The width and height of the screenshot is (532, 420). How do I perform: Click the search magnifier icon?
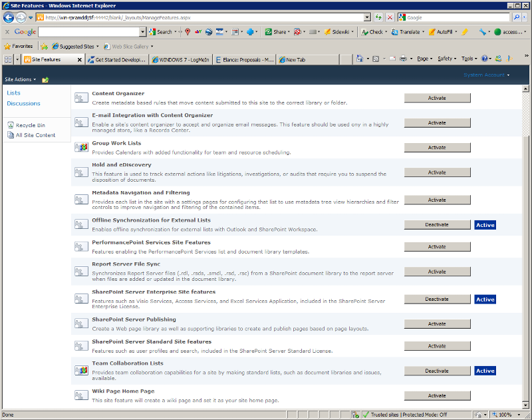point(517,17)
